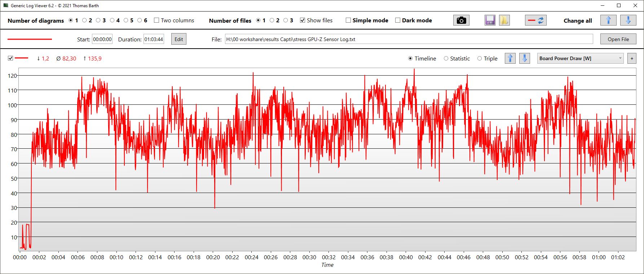Select the Triple view radio button

pyautogui.click(x=480, y=58)
